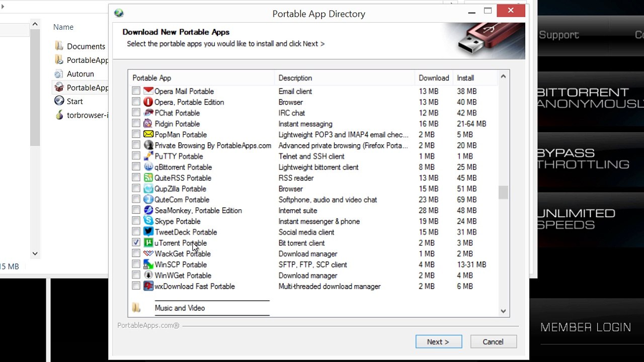
Task: Click the WackGet Portable icon
Action: tap(148, 253)
